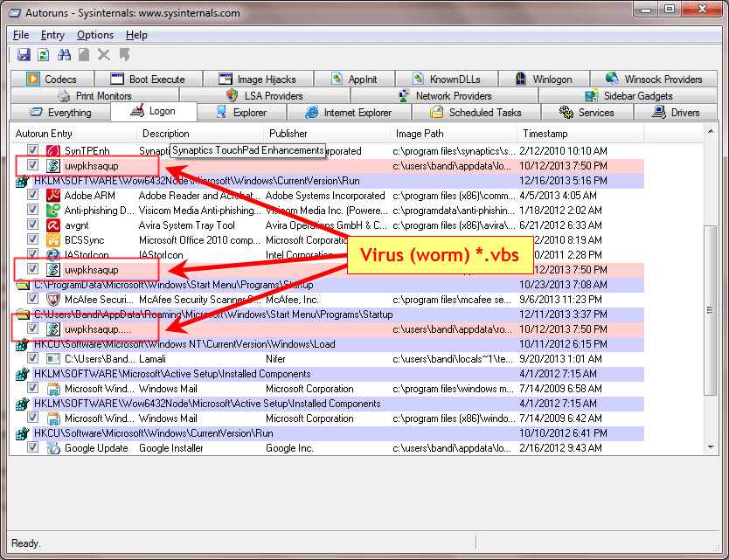This screenshot has height=560, width=729.
Task: Open the Network Providers tab
Action: coord(444,96)
